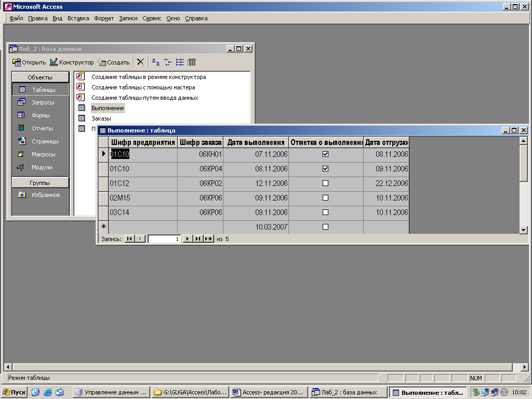Select Создание таблицы в режиме конструктора
This screenshot has width=532, height=399.
click(x=149, y=77)
